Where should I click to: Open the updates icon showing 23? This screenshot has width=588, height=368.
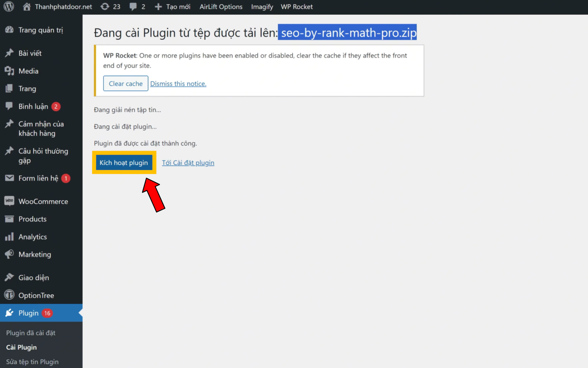pos(105,7)
